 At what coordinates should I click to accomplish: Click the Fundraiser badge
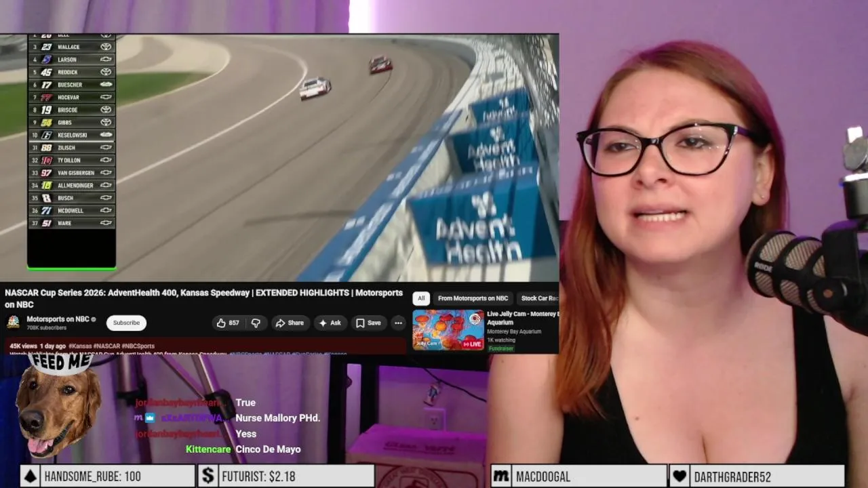[501, 348]
